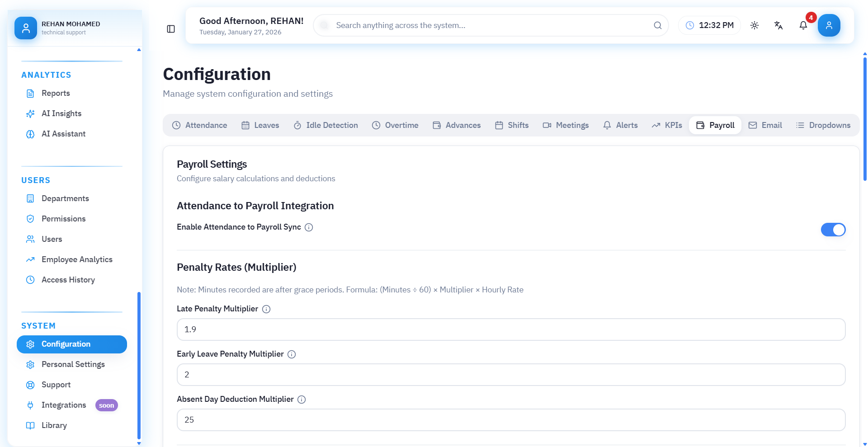The width and height of the screenshot is (868, 447).
Task: Switch theme with the sun icon
Action: [x=754, y=25]
